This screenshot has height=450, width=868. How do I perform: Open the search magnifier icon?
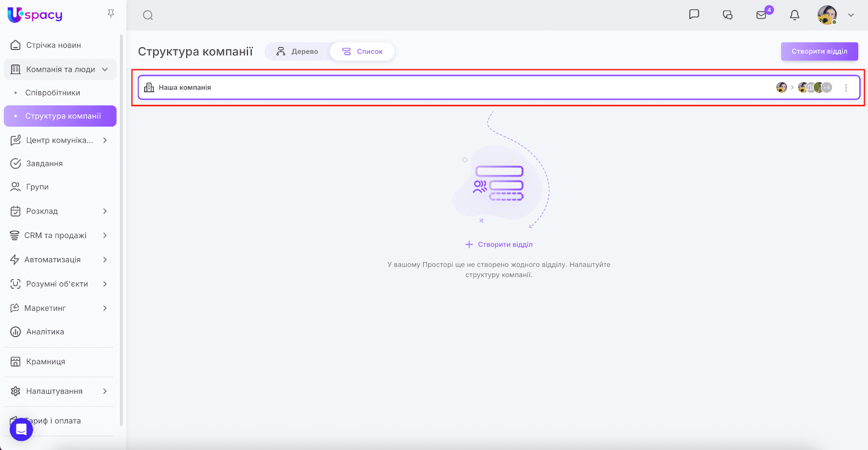pos(148,15)
